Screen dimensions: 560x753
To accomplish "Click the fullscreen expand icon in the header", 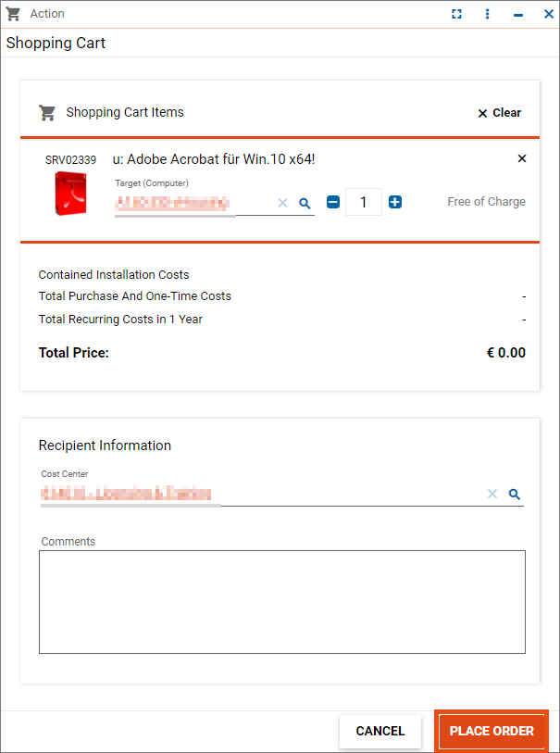I will pyautogui.click(x=457, y=14).
